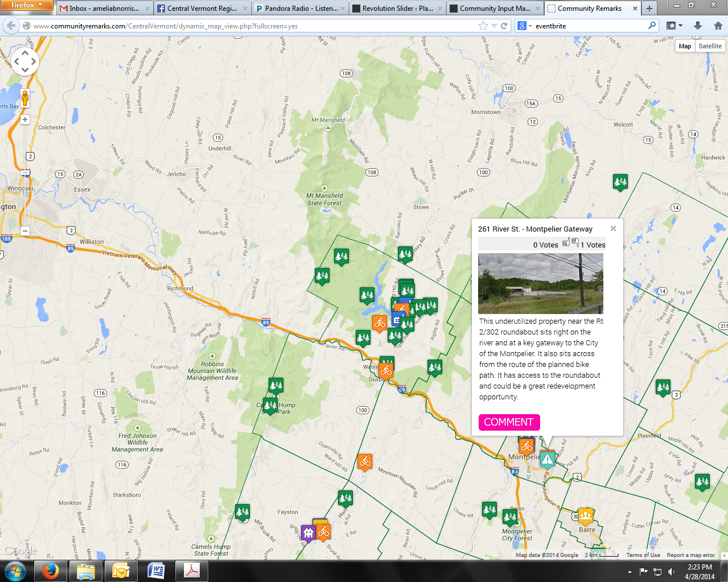Expand the search engine selector dropdown
Image resolution: width=728 pixels, height=582 pixels.
coord(524,26)
